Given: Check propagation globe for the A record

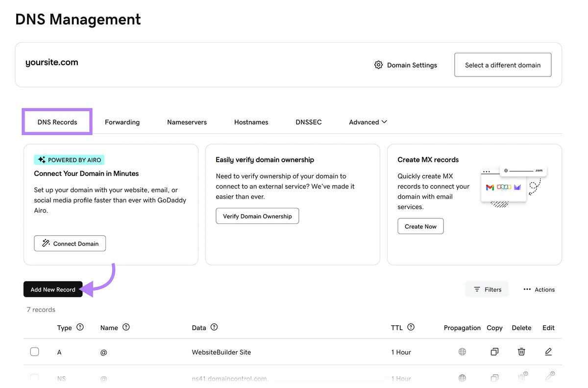Looking at the screenshot, I should pos(462,352).
